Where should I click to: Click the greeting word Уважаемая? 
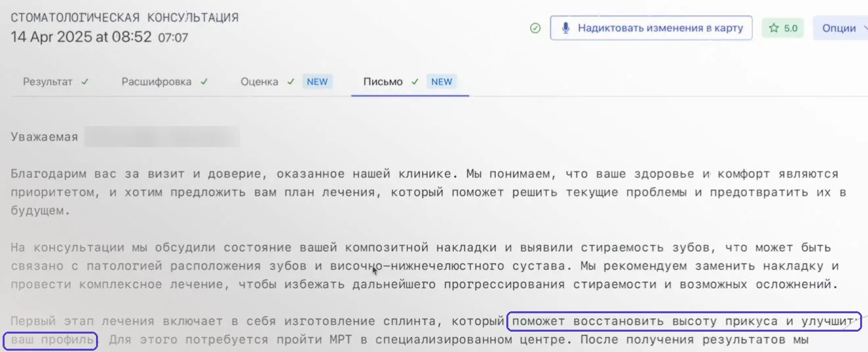pyautogui.click(x=45, y=137)
